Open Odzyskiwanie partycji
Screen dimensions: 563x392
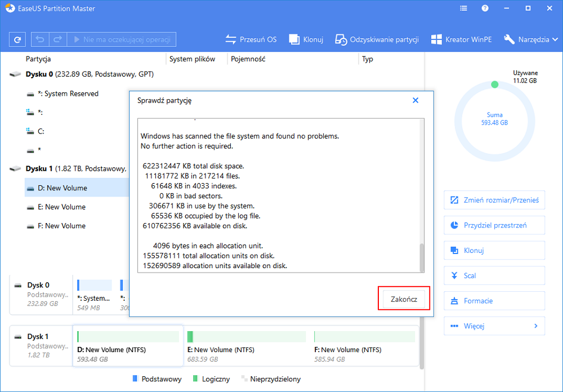point(377,39)
